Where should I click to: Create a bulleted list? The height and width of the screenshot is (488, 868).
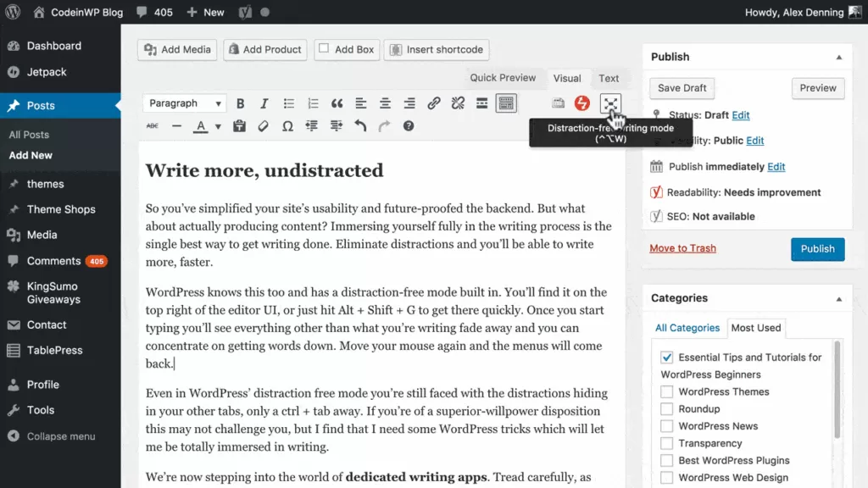pos(289,103)
